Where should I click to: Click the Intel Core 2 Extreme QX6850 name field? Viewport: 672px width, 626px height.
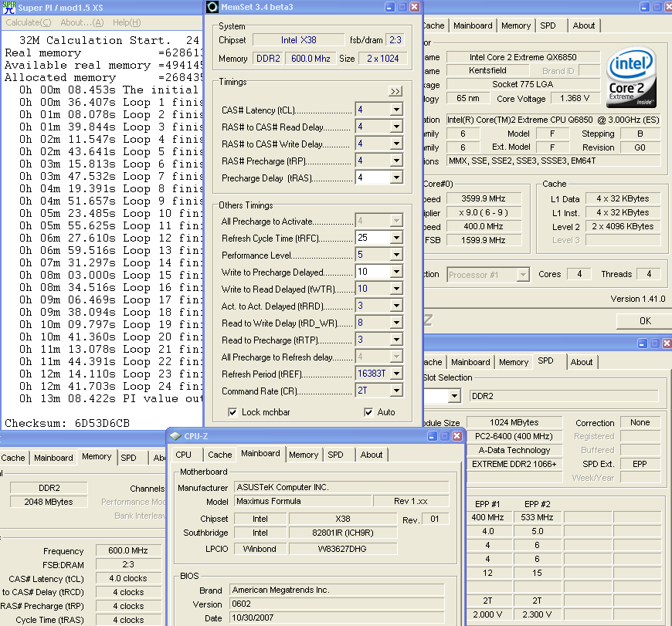[x=523, y=57]
